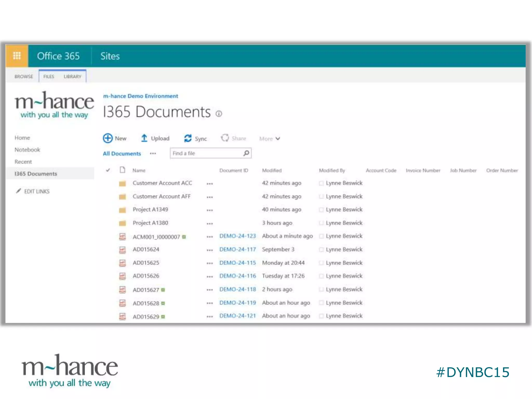This screenshot has height=399, width=532.
Task: Open the ellipsis menu for AD015625
Action: (x=210, y=263)
